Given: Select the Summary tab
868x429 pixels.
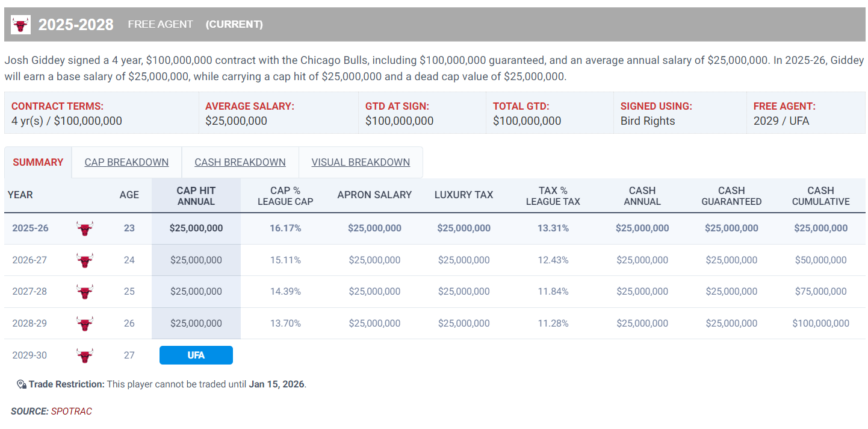Looking at the screenshot, I should (38, 162).
